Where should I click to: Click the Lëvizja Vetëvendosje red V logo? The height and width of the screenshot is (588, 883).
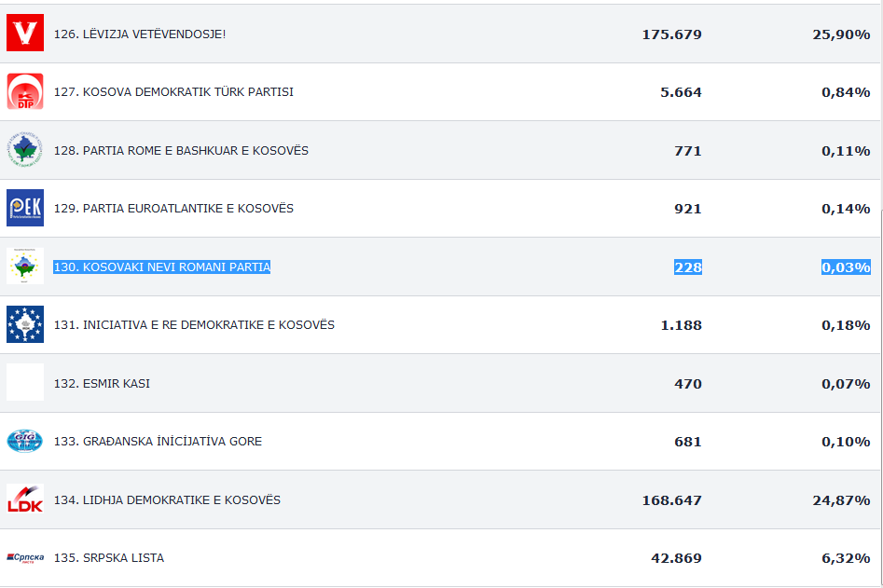pos(25,34)
